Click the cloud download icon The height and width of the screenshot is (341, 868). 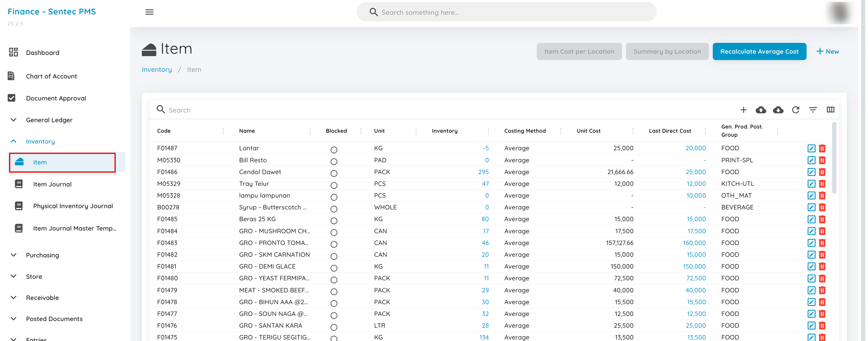[778, 110]
